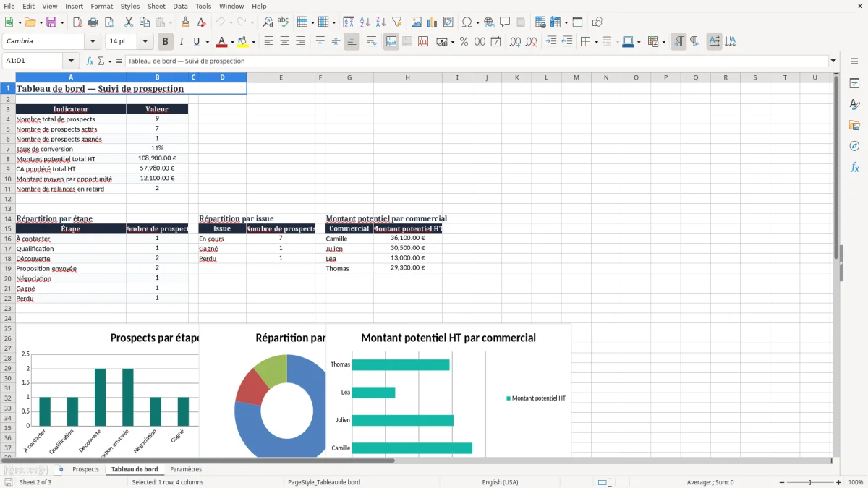Click the Save floppy disk icon

pyautogui.click(x=51, y=22)
